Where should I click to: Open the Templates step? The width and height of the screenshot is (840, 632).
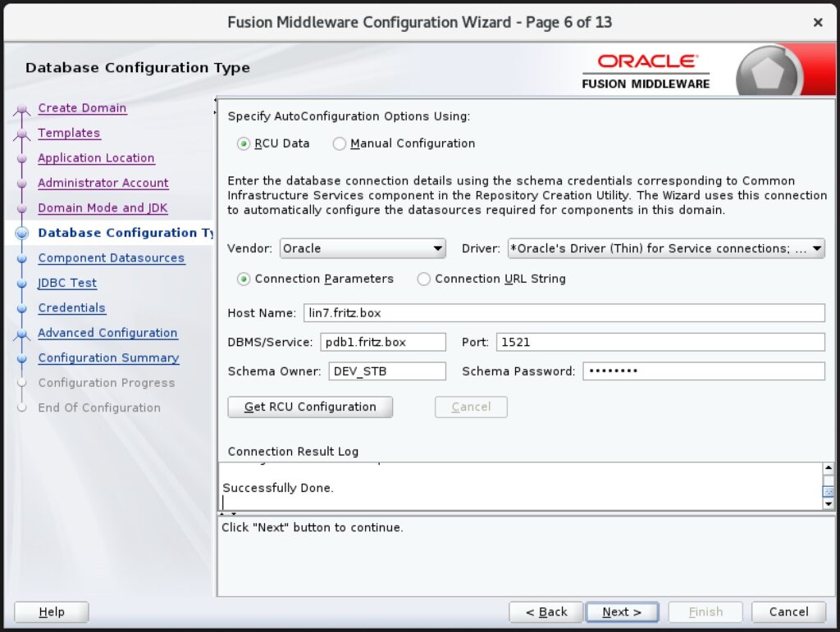point(69,133)
